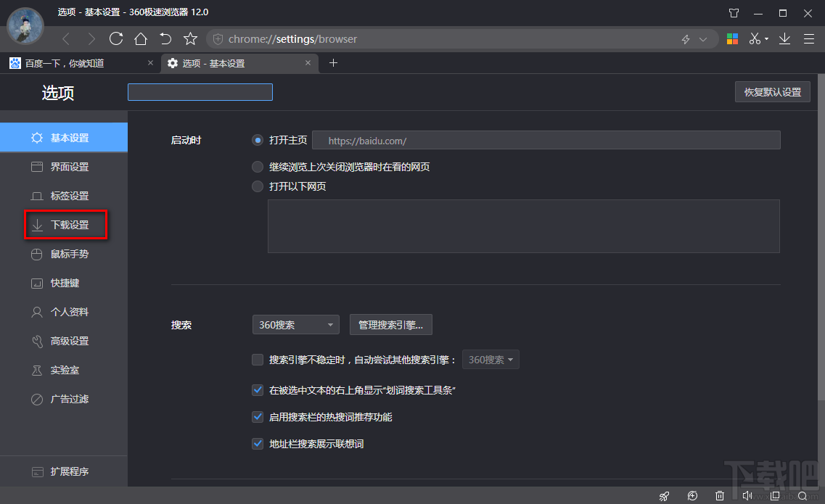Click the colorful app grid icon
825x504 pixels.
[732, 38]
